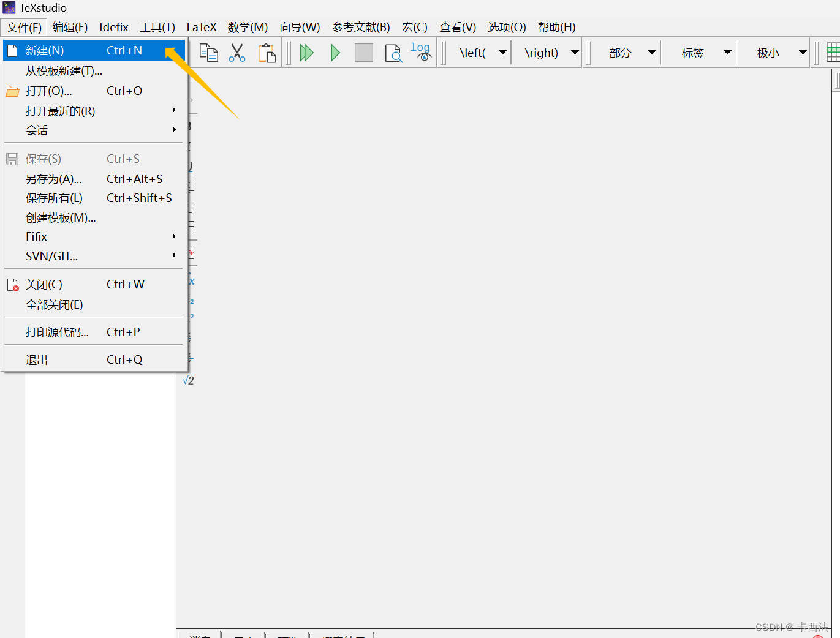Choose 新建(N) from the File menu
This screenshot has width=840, height=638.
point(94,50)
